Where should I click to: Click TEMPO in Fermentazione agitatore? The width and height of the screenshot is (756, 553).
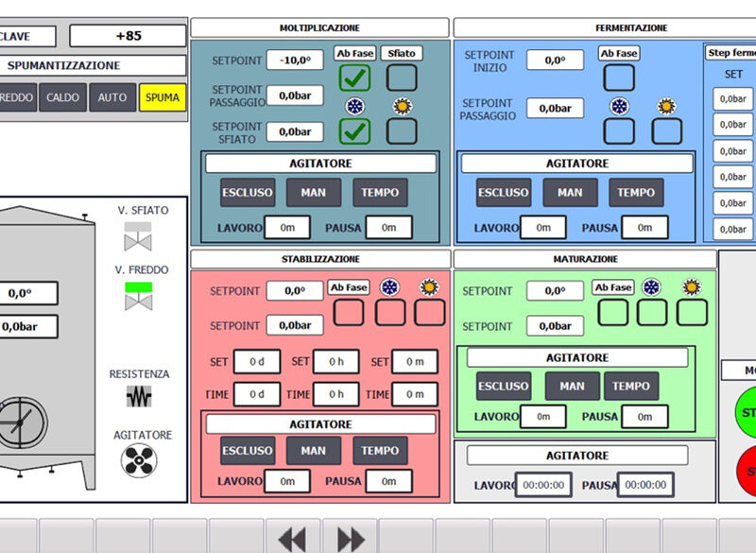pos(636,193)
